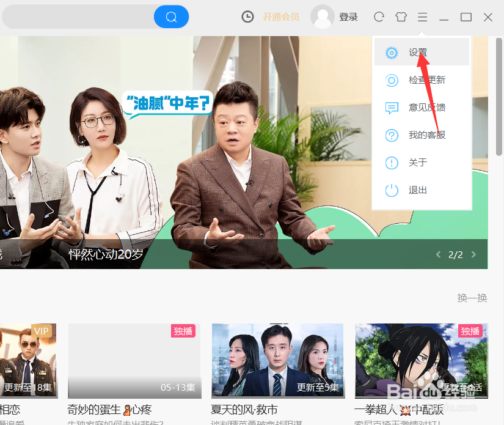Click the 2/2 slide counter

point(456,255)
